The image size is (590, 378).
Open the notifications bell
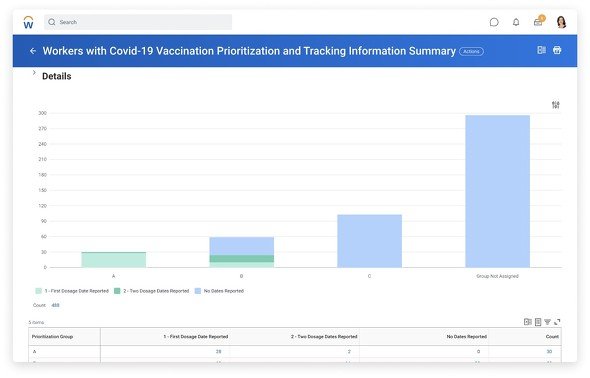pos(516,22)
